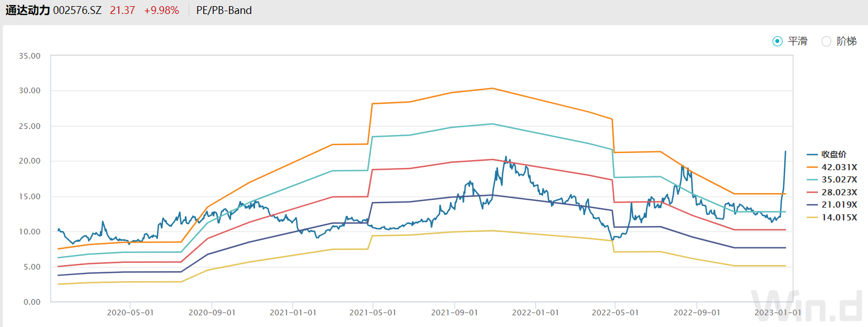The height and width of the screenshot is (327, 868).
Task: Click the ticker code 002576.SZ
Action: (x=77, y=11)
